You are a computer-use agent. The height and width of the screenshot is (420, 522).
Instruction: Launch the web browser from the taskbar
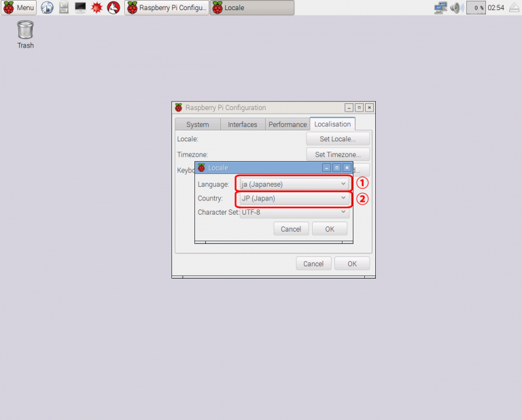point(47,8)
